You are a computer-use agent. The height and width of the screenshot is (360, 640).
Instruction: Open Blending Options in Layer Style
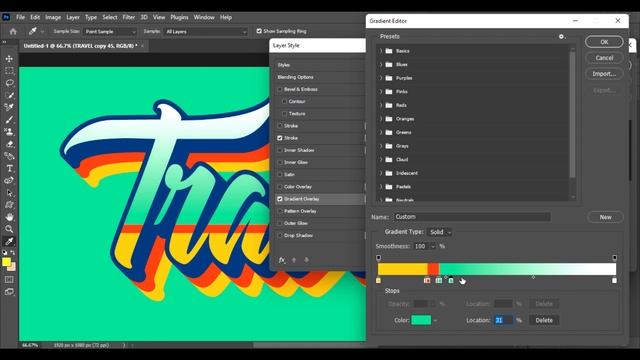point(296,77)
